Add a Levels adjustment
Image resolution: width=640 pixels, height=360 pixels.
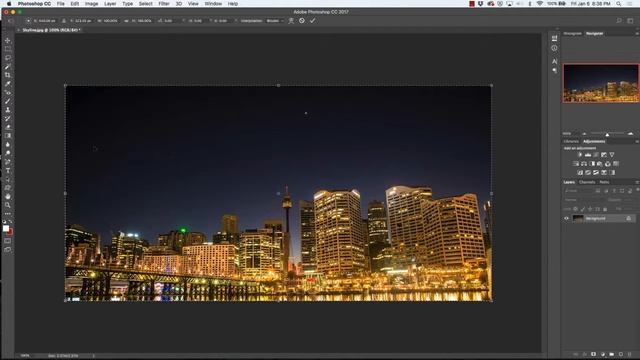point(588,155)
